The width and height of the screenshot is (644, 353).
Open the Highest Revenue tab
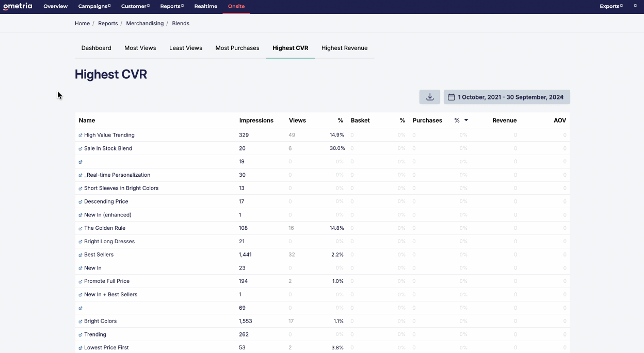pos(344,48)
